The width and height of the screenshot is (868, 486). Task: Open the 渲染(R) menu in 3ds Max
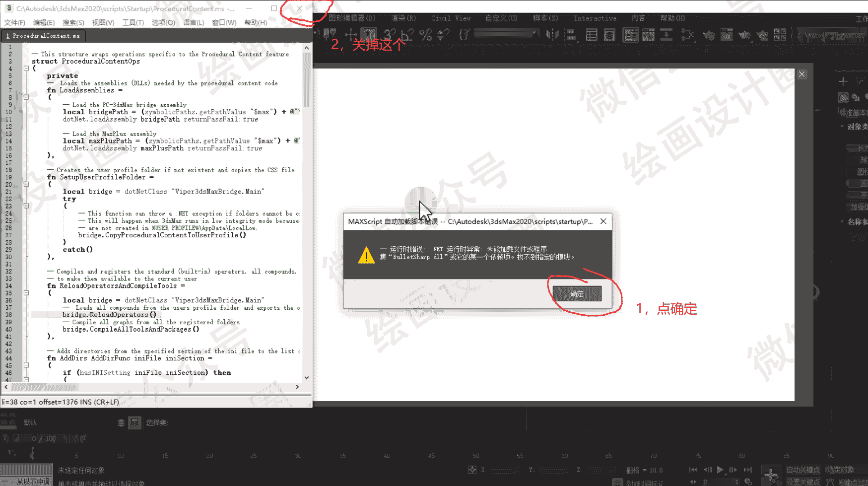[x=403, y=18]
